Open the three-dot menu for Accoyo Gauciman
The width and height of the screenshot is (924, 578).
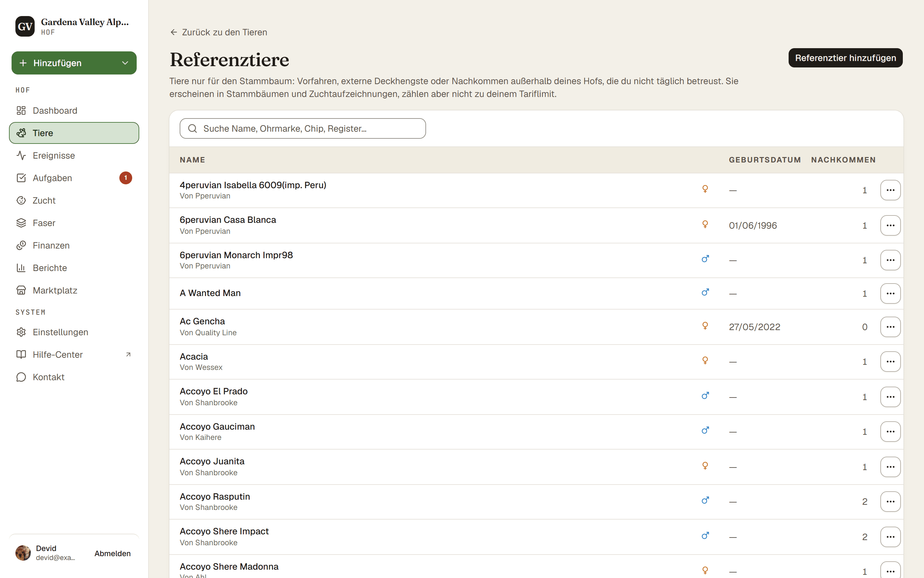pyautogui.click(x=890, y=432)
